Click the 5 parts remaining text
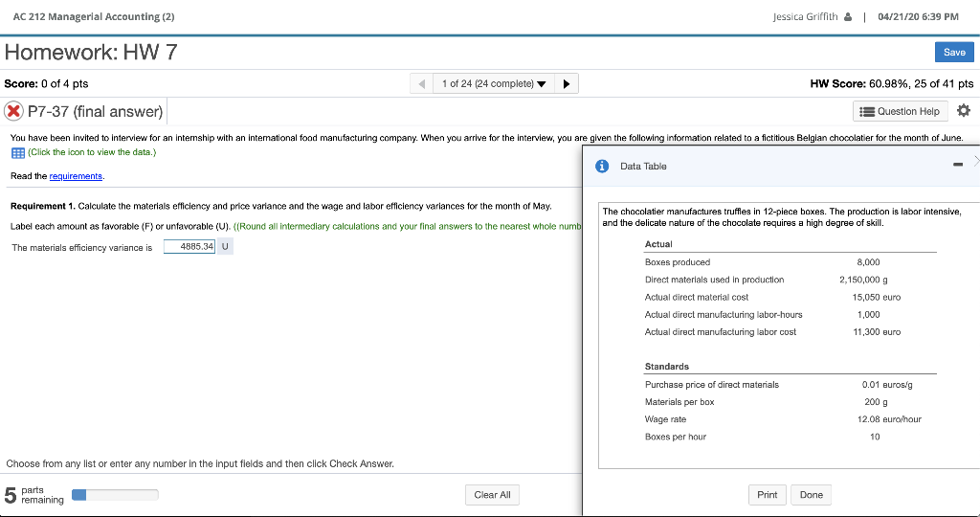Image resolution: width=980 pixels, height=517 pixels. point(33,495)
